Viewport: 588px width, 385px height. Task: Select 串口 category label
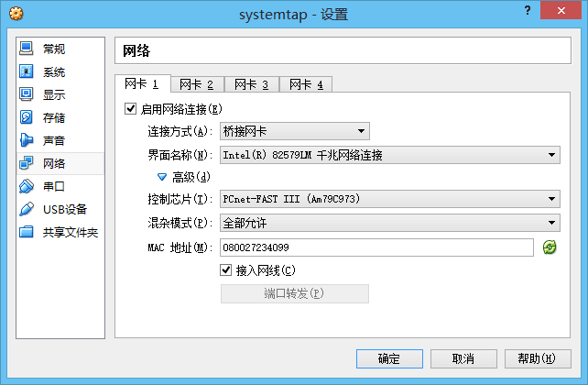(54, 186)
